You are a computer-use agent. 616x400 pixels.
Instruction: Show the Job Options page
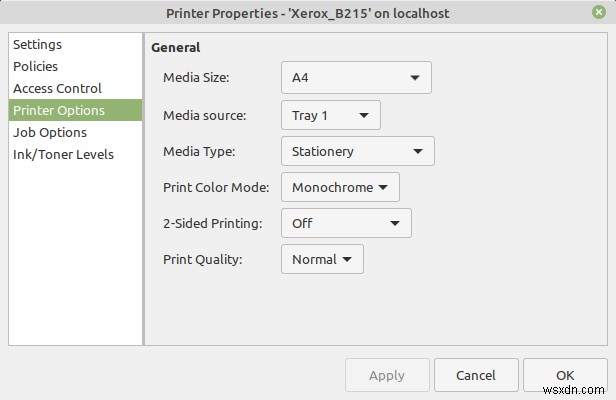pos(50,132)
